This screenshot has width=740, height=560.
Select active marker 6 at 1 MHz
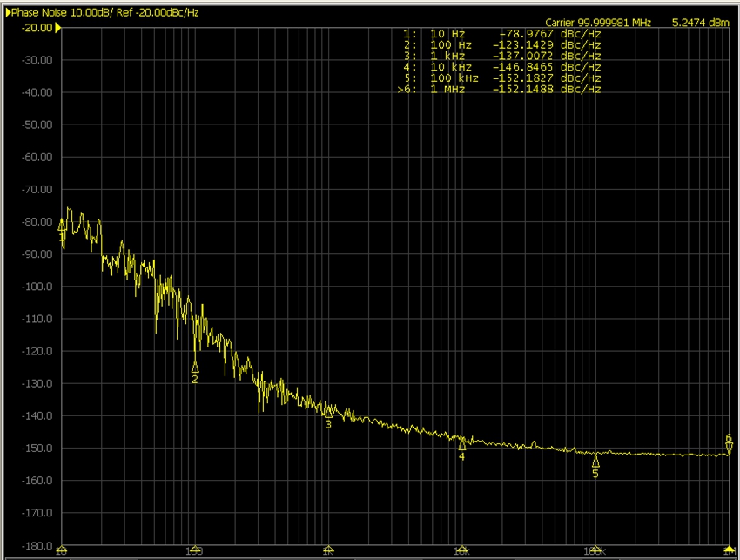click(729, 449)
